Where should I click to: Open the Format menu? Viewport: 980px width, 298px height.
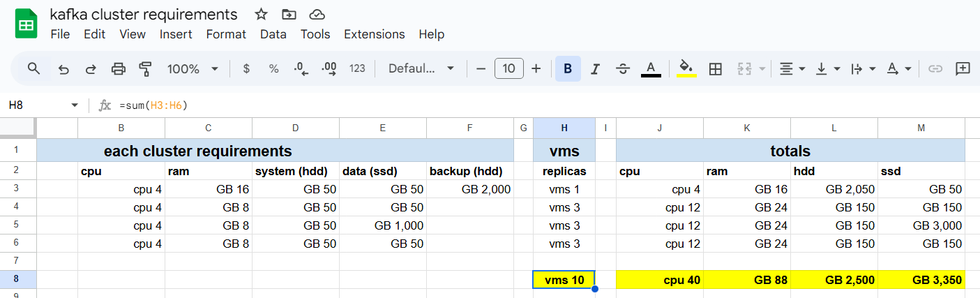click(226, 34)
